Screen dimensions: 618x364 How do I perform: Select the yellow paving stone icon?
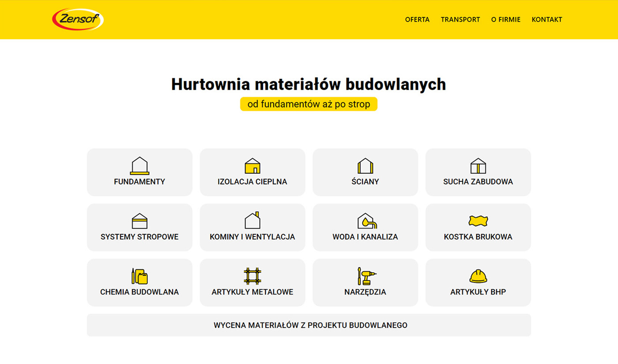coord(478,221)
